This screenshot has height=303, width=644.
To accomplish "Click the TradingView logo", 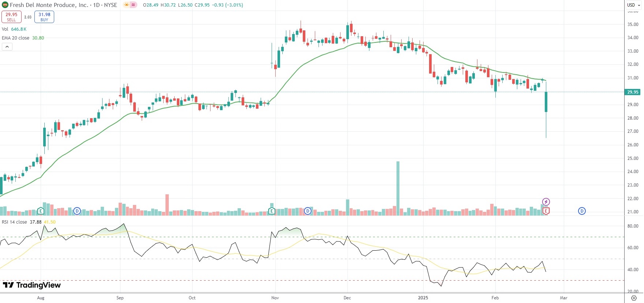I will pos(32,285).
